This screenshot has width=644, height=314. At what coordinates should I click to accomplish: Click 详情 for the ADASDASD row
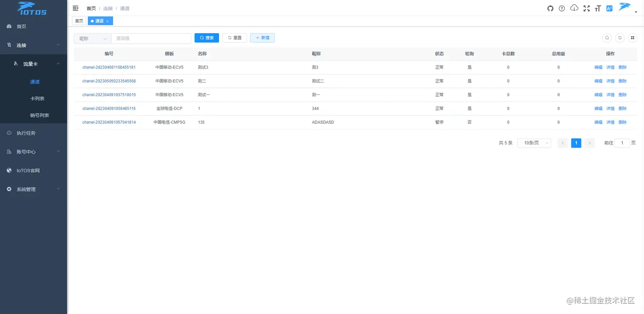pyautogui.click(x=610, y=122)
